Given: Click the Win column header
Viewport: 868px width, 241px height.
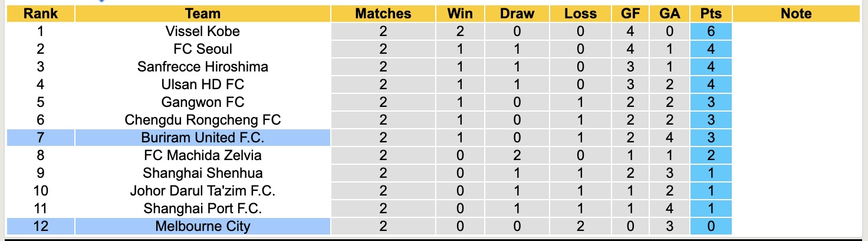Looking at the screenshot, I should coord(460,14).
